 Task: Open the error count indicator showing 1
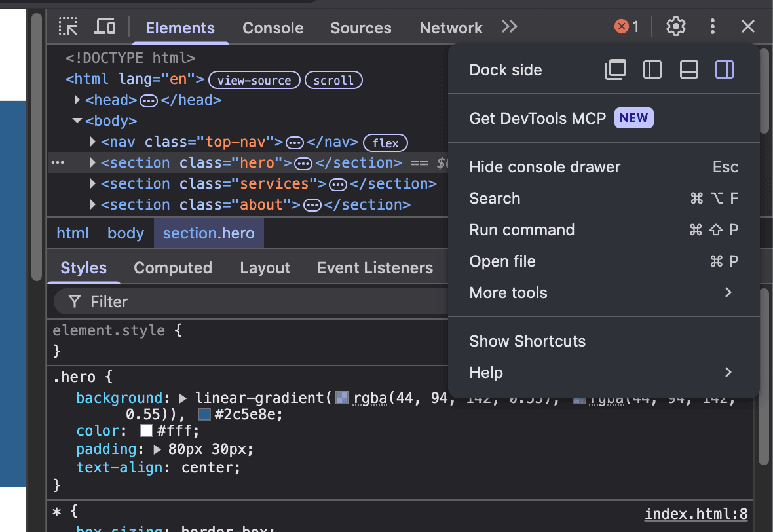[x=626, y=26]
